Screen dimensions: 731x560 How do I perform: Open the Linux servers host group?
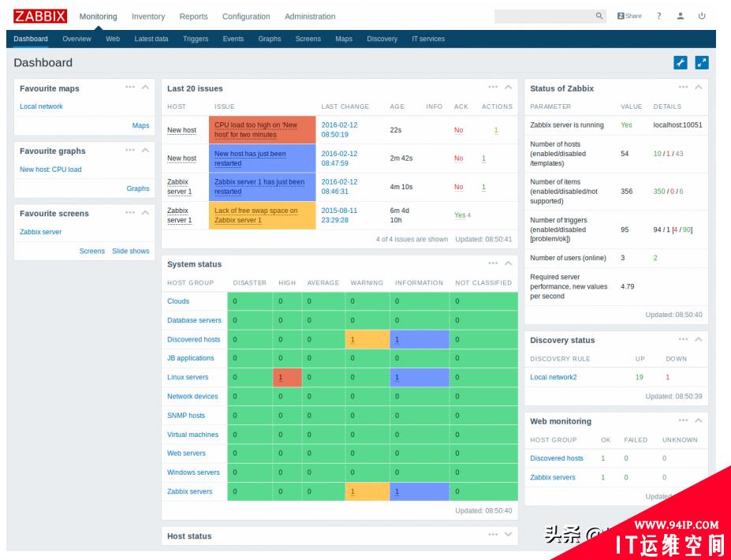(188, 377)
